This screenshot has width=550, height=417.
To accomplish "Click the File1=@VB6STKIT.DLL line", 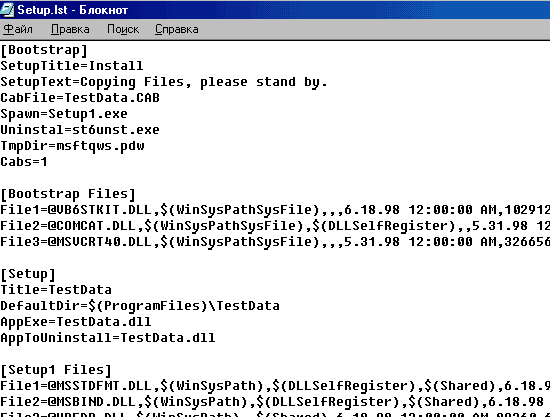I will pos(275,210).
